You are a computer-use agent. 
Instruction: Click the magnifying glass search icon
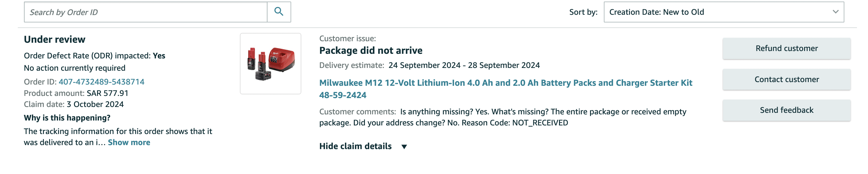point(279,12)
